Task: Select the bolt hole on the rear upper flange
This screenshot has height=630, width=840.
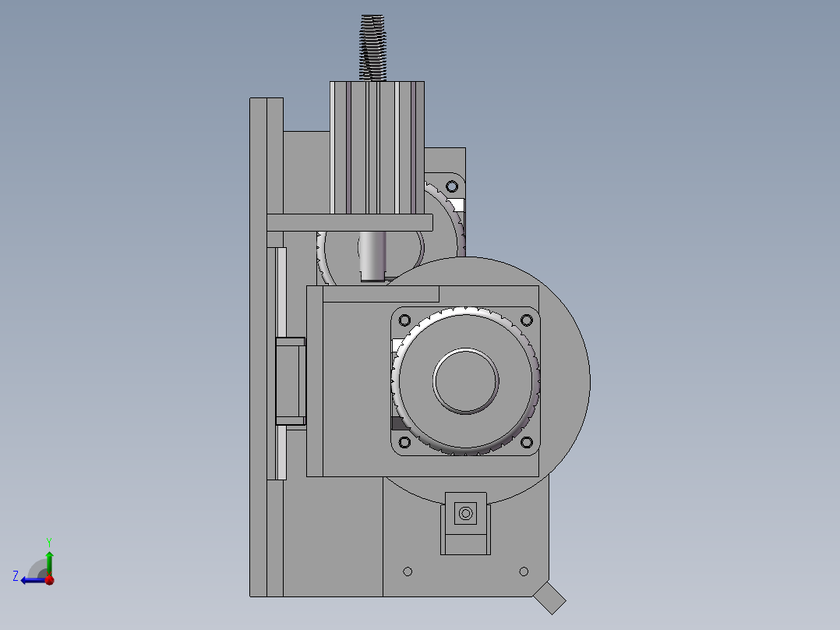Action: coord(452,186)
